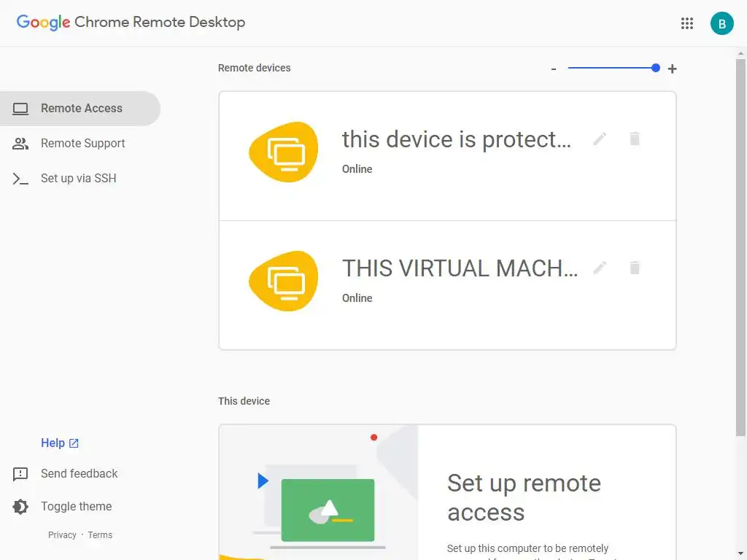Edit name of 'THIS VIRTUAL MACH...' device
The height and width of the screenshot is (560, 747).
600,268
